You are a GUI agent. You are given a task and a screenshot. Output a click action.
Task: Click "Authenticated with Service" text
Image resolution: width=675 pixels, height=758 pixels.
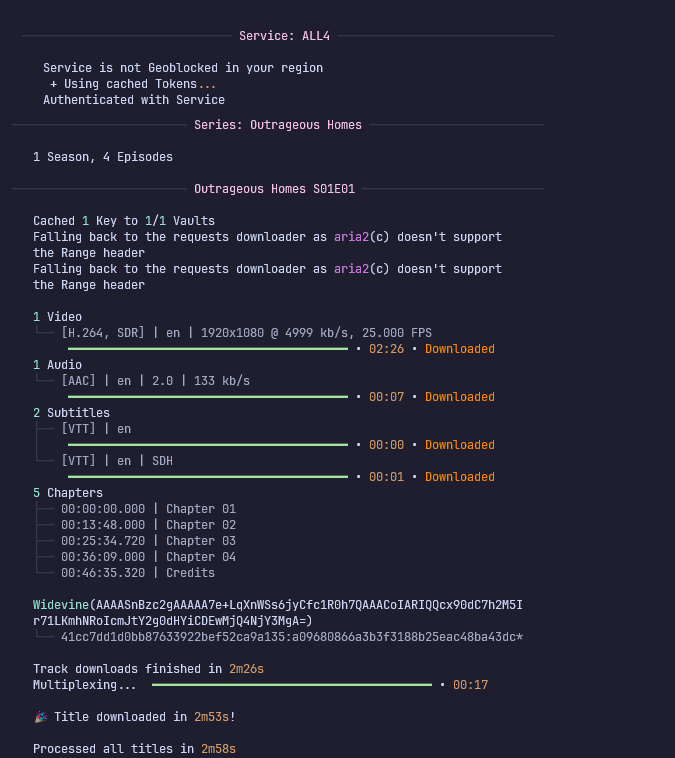pos(134,100)
